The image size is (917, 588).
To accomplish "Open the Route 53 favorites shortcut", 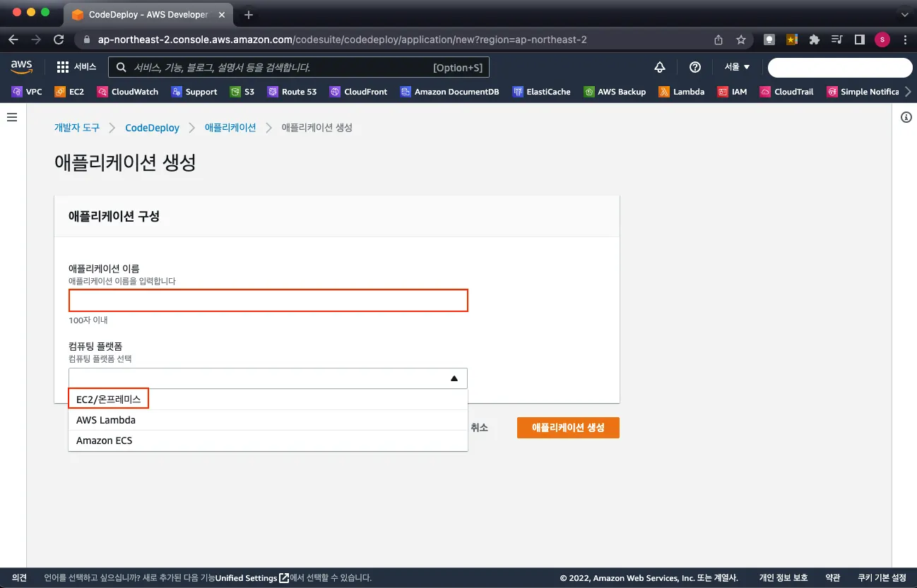I will pos(291,92).
